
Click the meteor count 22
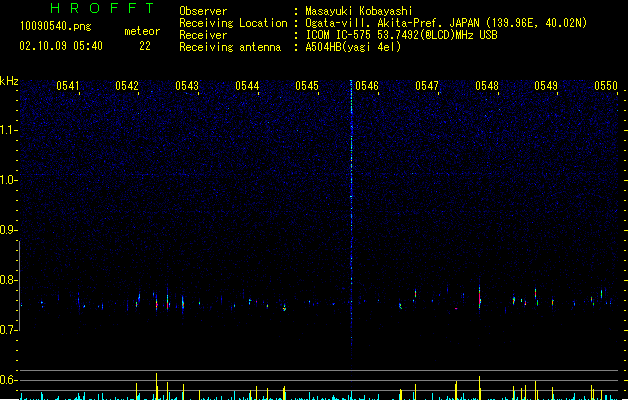[x=145, y=46]
